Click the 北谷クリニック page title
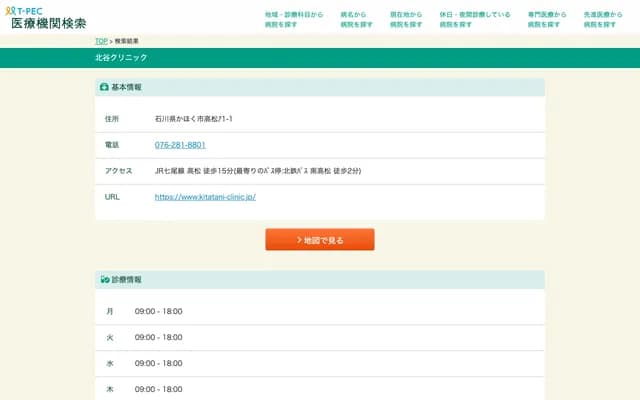 tap(121, 58)
